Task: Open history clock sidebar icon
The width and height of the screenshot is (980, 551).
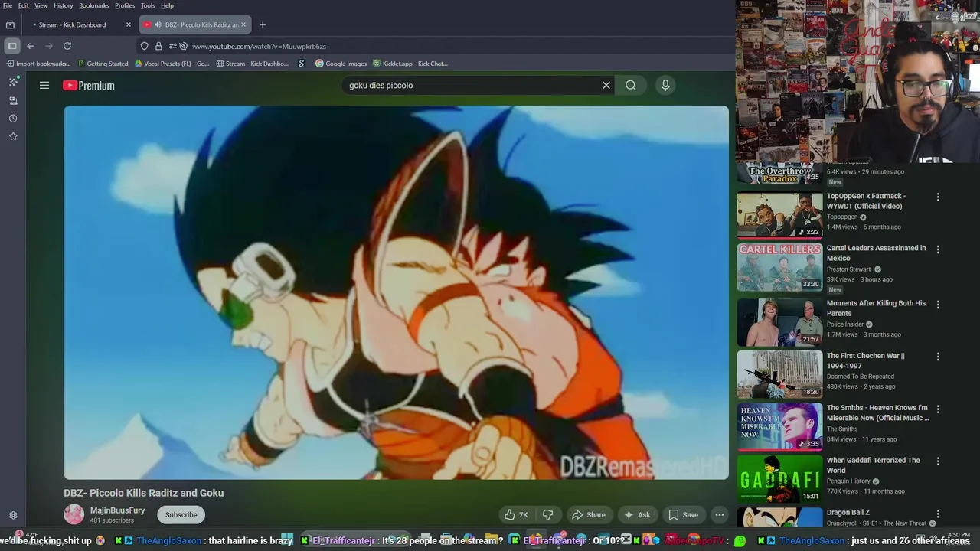Action: (x=13, y=119)
